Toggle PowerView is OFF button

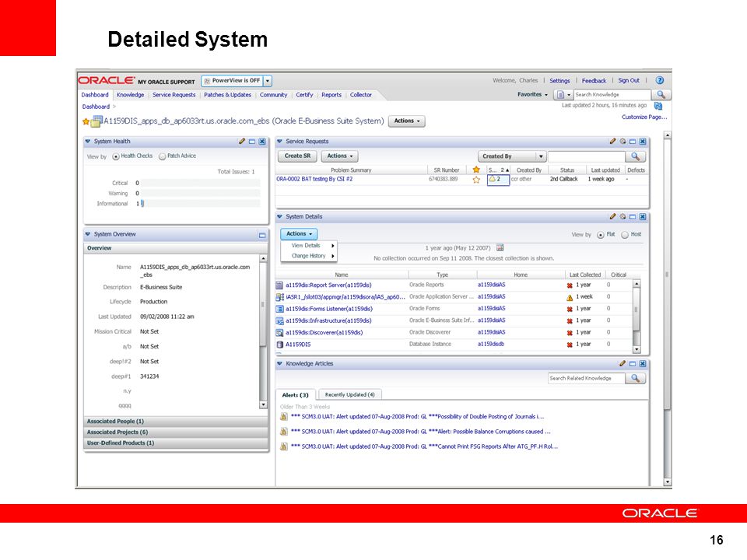pos(232,81)
